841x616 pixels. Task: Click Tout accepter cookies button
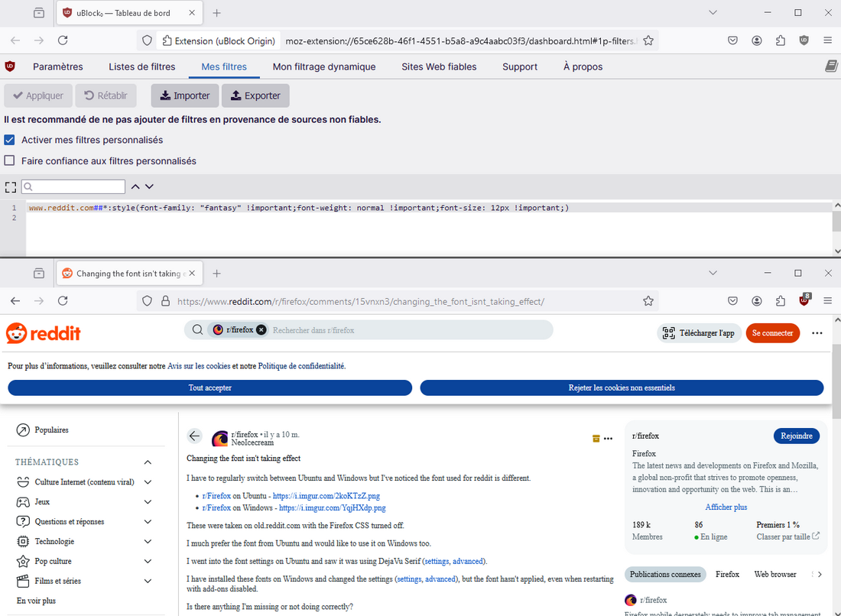coord(209,387)
